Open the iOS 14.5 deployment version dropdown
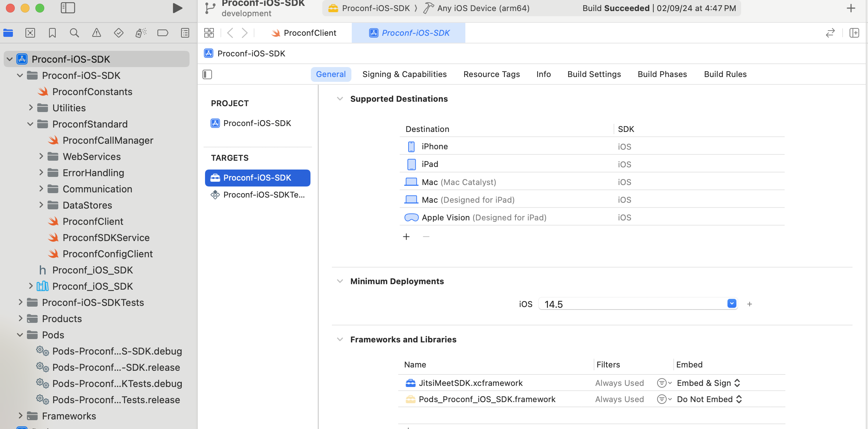The image size is (868, 429). [731, 303]
